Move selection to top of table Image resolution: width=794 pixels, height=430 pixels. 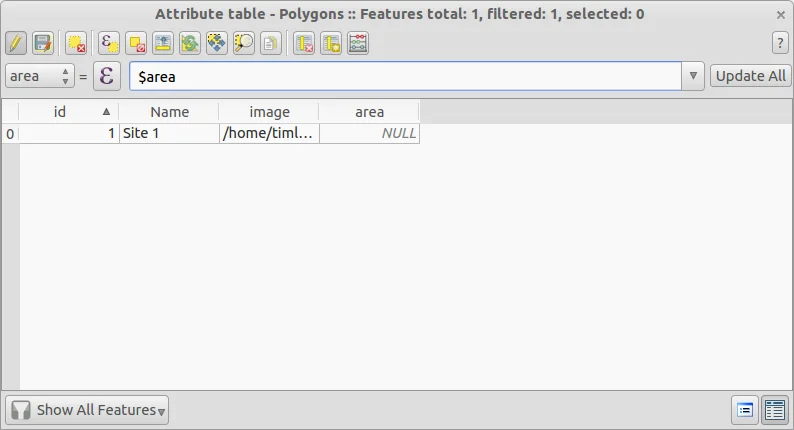[164, 43]
